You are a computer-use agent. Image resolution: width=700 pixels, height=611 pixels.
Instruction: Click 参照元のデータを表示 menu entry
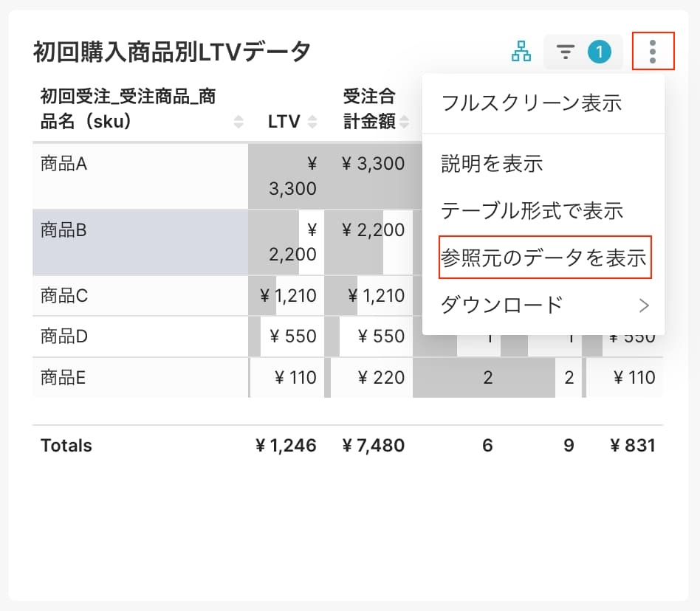click(x=544, y=258)
